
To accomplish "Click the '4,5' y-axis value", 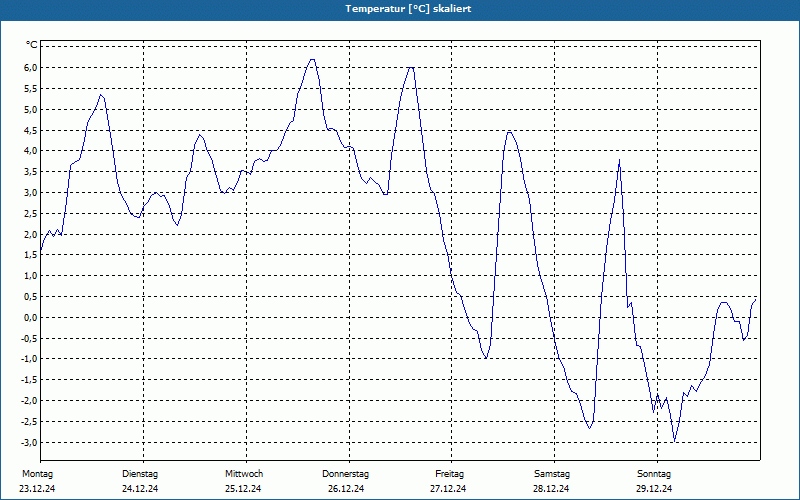I will [x=31, y=131].
